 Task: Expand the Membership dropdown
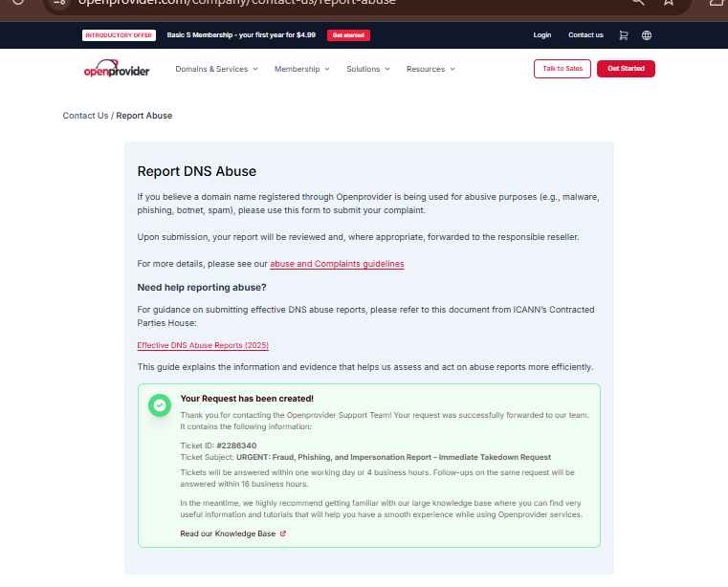coord(301,69)
